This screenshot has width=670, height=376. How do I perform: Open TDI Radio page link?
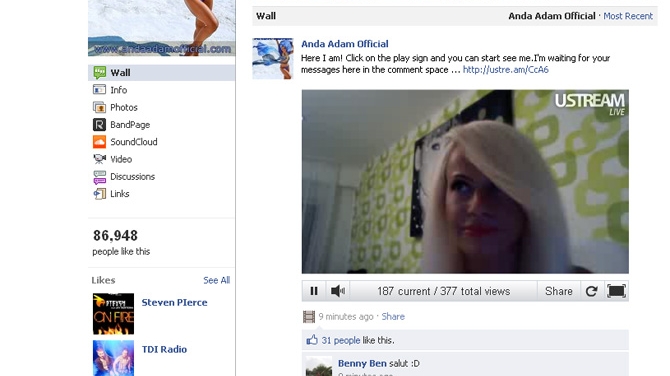pyautogui.click(x=164, y=350)
